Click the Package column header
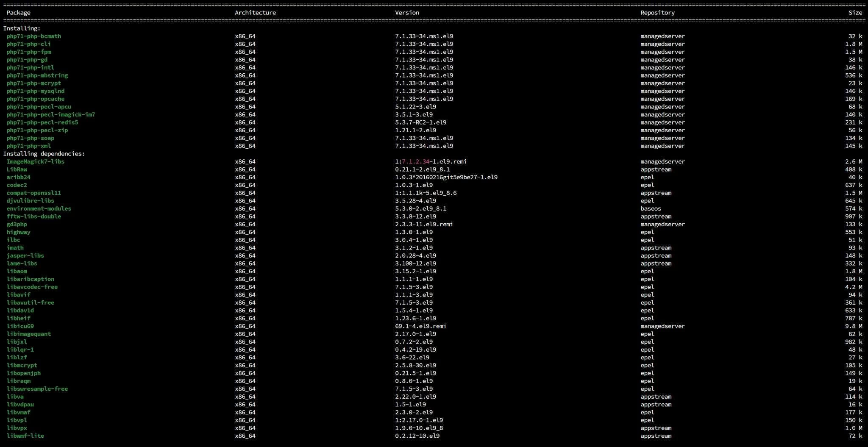868x447 pixels. (18, 13)
